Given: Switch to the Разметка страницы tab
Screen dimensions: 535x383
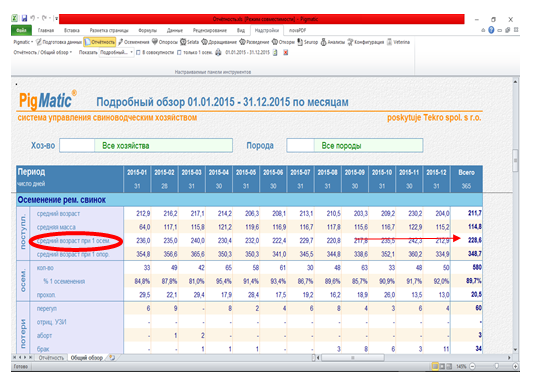Looking at the screenshot, I should 109,30.
